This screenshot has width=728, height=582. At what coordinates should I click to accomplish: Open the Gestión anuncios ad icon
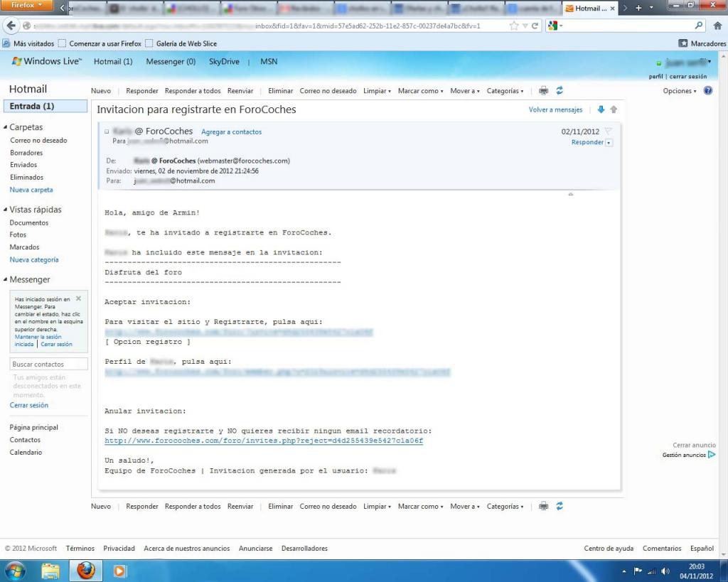[x=712, y=455]
